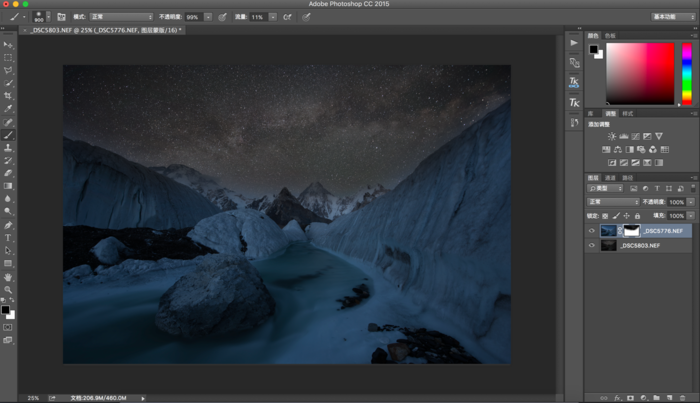Select the Hand tool
Image resolution: width=700 pixels, height=403 pixels.
pyautogui.click(x=8, y=277)
